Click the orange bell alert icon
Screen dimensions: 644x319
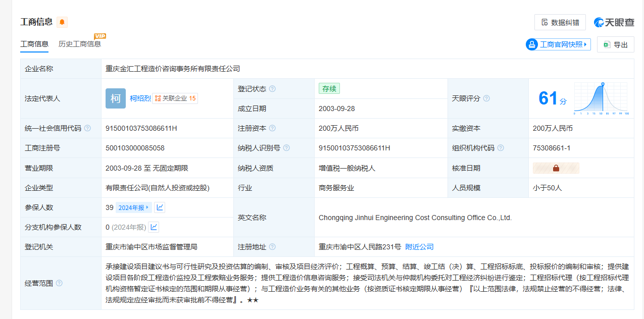click(62, 22)
